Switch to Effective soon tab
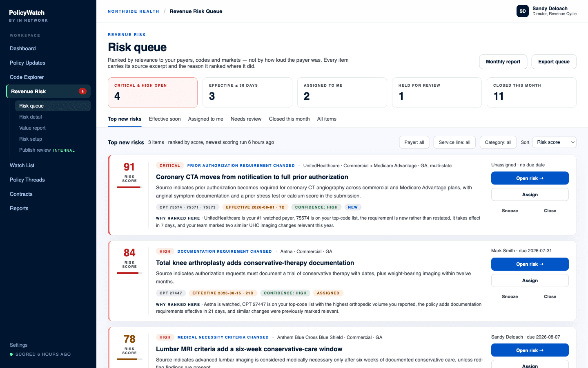The height and width of the screenshot is (368, 588). point(165,119)
